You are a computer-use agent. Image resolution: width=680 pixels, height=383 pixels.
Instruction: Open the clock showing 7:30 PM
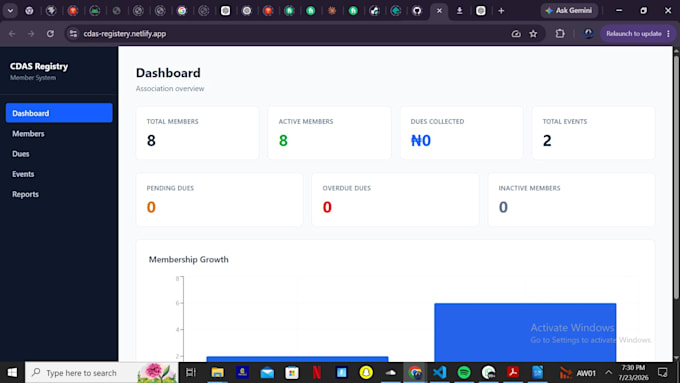point(633,373)
